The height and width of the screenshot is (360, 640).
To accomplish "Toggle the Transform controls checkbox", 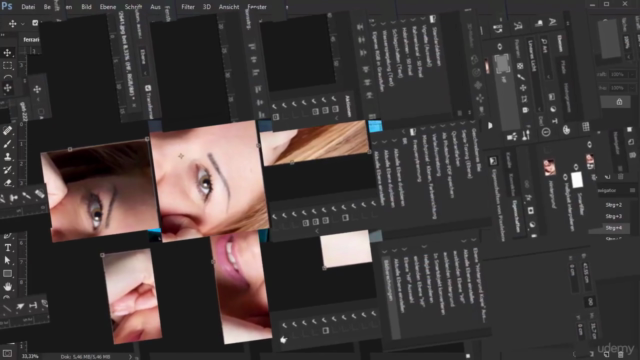I will point(148,88).
